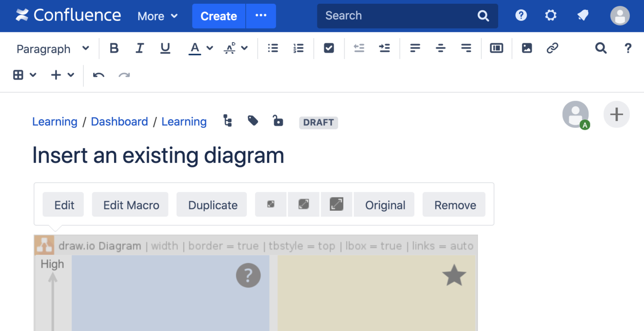Toggle bold text formatting
The height and width of the screenshot is (331, 644).
pos(114,49)
